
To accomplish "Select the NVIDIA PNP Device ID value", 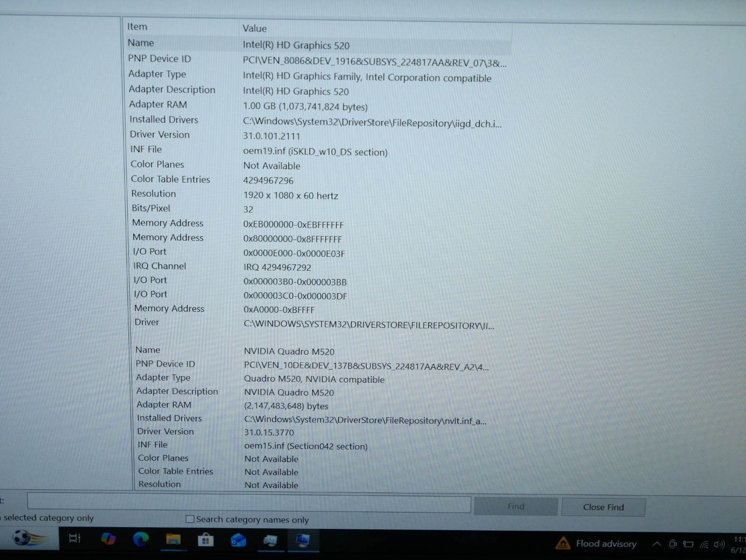I will coord(366,366).
